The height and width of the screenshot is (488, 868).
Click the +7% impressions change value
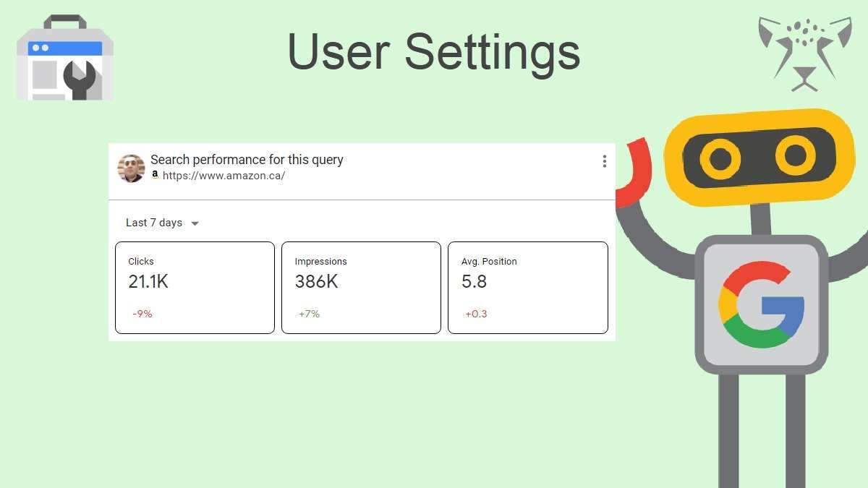click(x=309, y=314)
